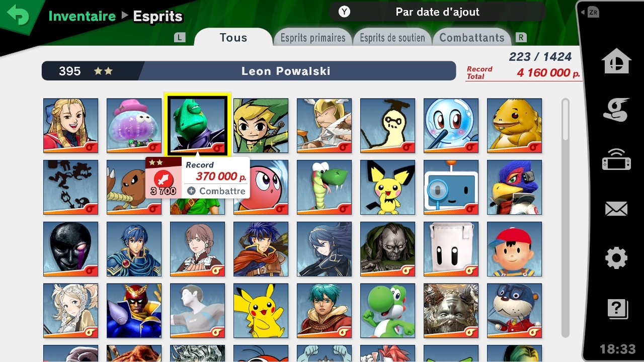This screenshot has height=362, width=644.
Task: Select the Pikachu spirit thumbnail
Action: tap(261, 311)
